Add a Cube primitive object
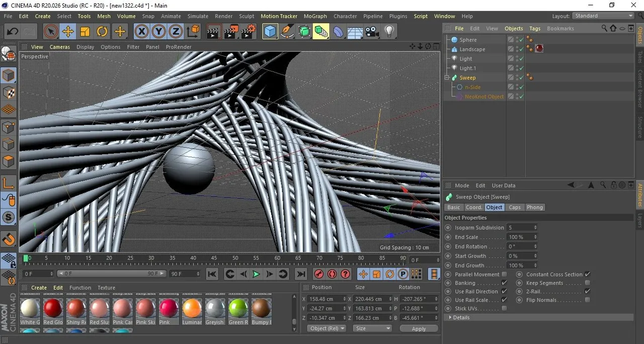Image resolution: width=644 pixels, height=344 pixels. [x=270, y=32]
